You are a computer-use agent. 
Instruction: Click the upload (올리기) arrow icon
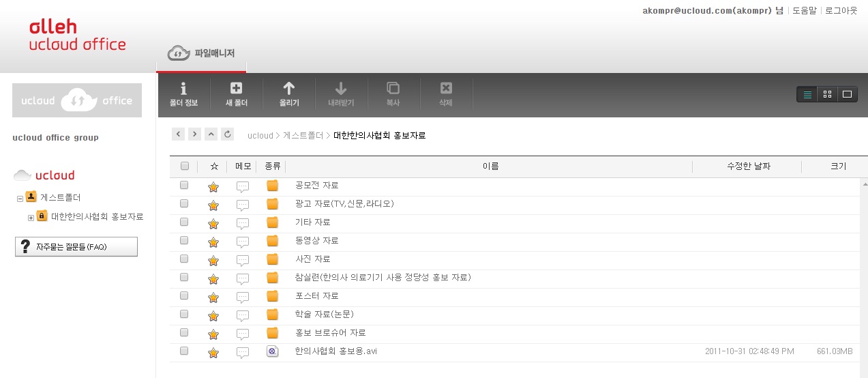[x=289, y=89]
